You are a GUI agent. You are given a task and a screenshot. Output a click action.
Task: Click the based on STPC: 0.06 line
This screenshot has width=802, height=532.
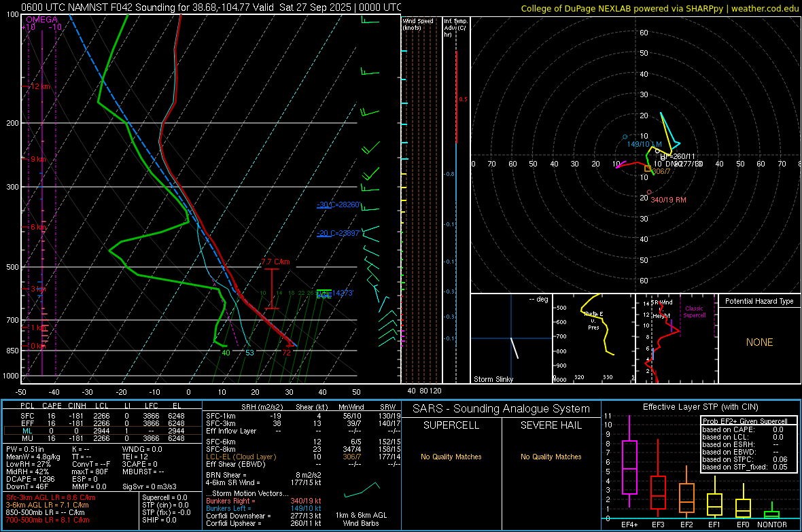(x=745, y=459)
